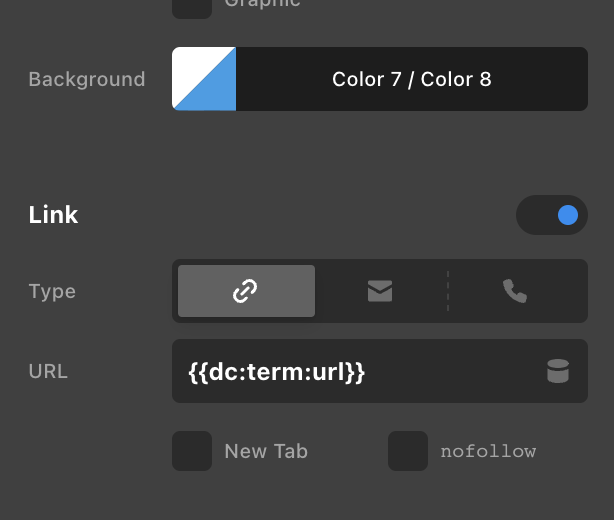
Task: Click the nofollow label text
Action: pos(488,451)
